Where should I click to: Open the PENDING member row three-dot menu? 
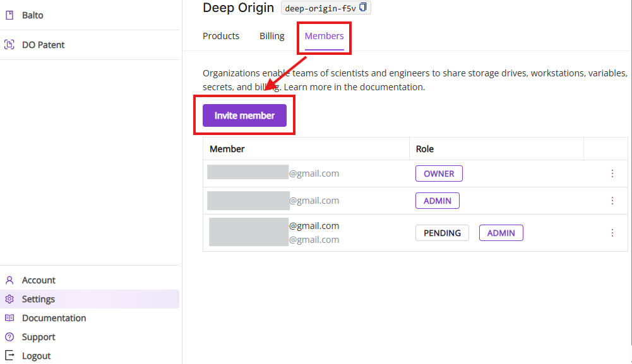(x=612, y=233)
